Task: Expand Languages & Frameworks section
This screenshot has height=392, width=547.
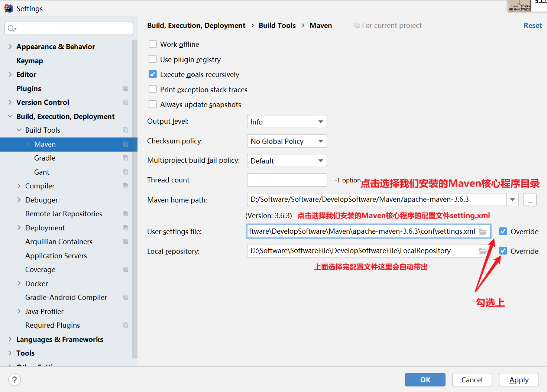Action: [10, 339]
